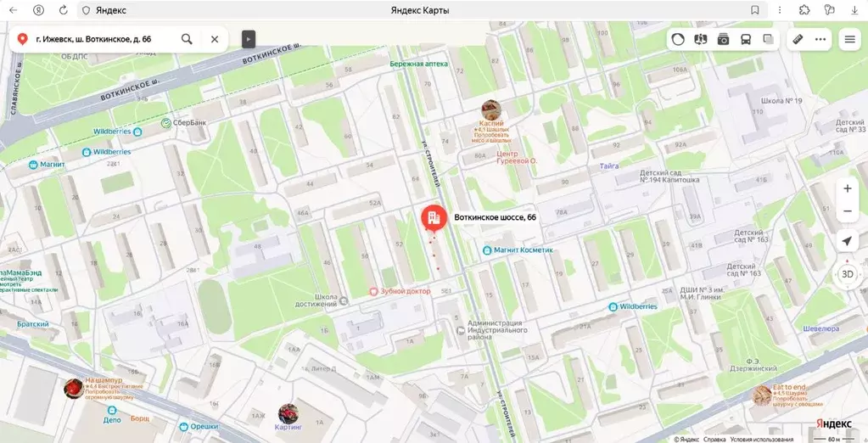Show public transport with bus icon
Screen dimensions: 868x443
[x=746, y=39]
